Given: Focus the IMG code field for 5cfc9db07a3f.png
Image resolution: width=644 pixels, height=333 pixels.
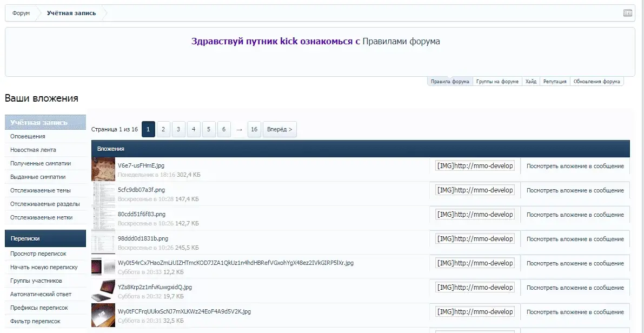Looking at the screenshot, I should point(475,190).
